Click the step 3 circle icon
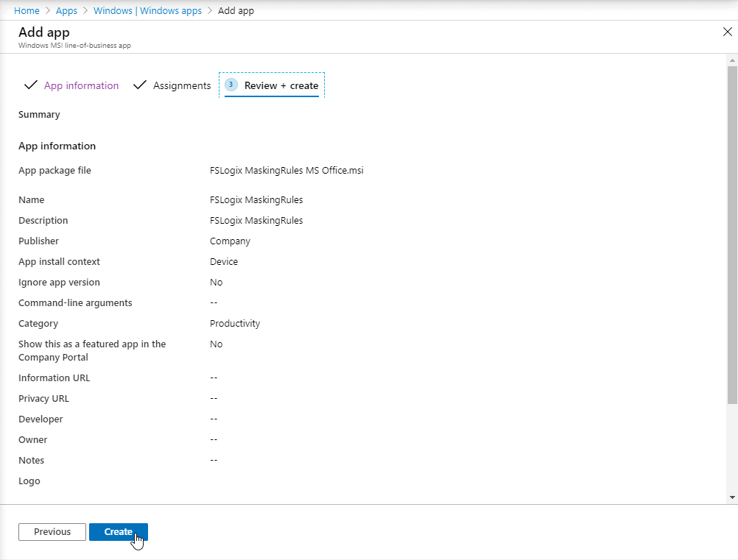The height and width of the screenshot is (560, 738). point(231,85)
